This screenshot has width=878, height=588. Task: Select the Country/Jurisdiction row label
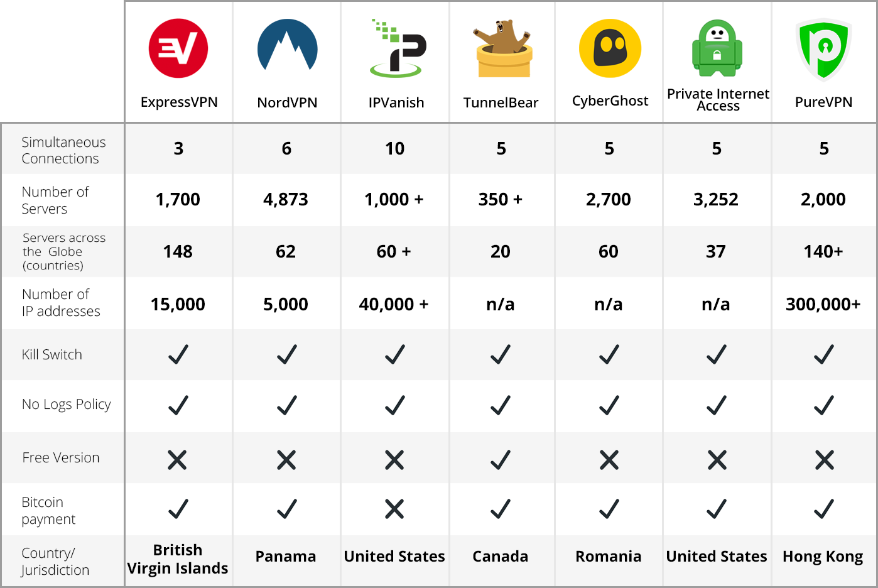tap(55, 561)
